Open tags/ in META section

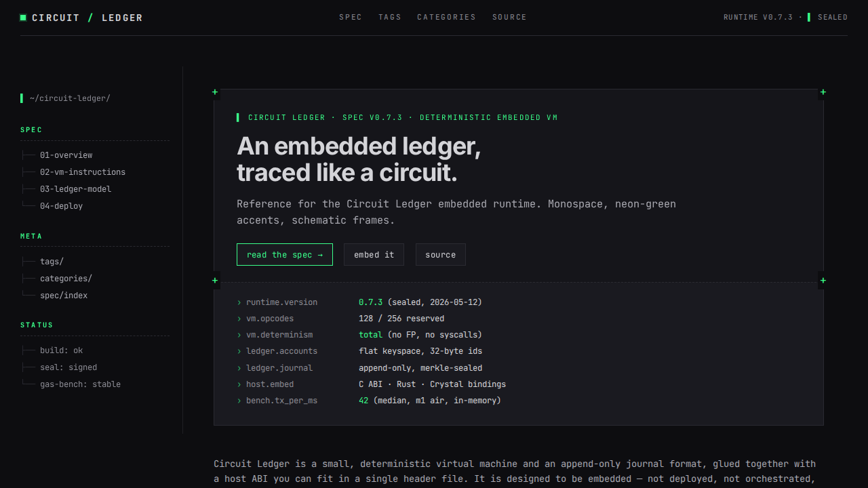[52, 262]
